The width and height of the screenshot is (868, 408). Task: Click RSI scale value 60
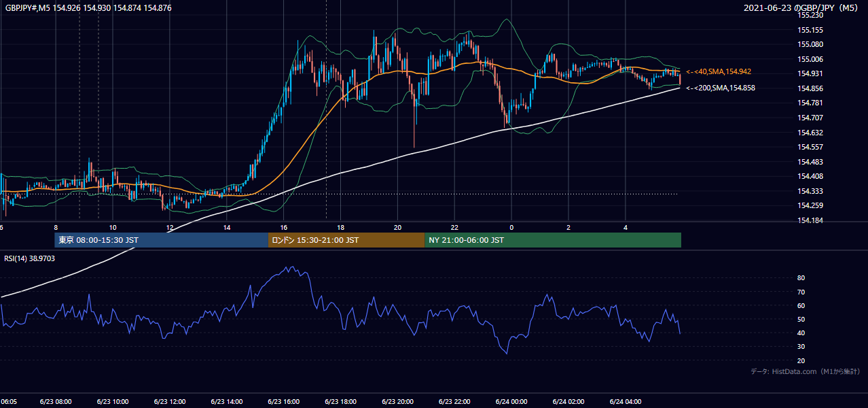pyautogui.click(x=801, y=305)
